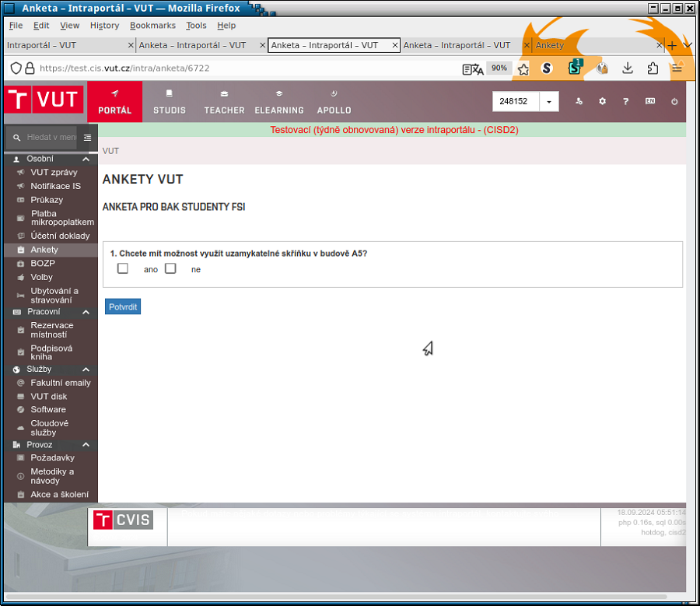This screenshot has height=606, width=700.
Task: Collapse the Služby sidebar section
Action: pos(86,370)
